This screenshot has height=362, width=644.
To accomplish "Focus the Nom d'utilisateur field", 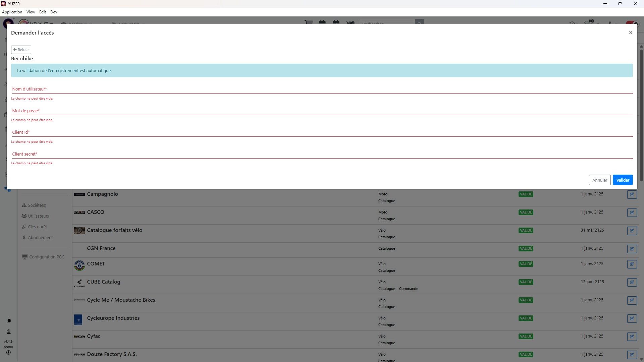I will (322, 89).
